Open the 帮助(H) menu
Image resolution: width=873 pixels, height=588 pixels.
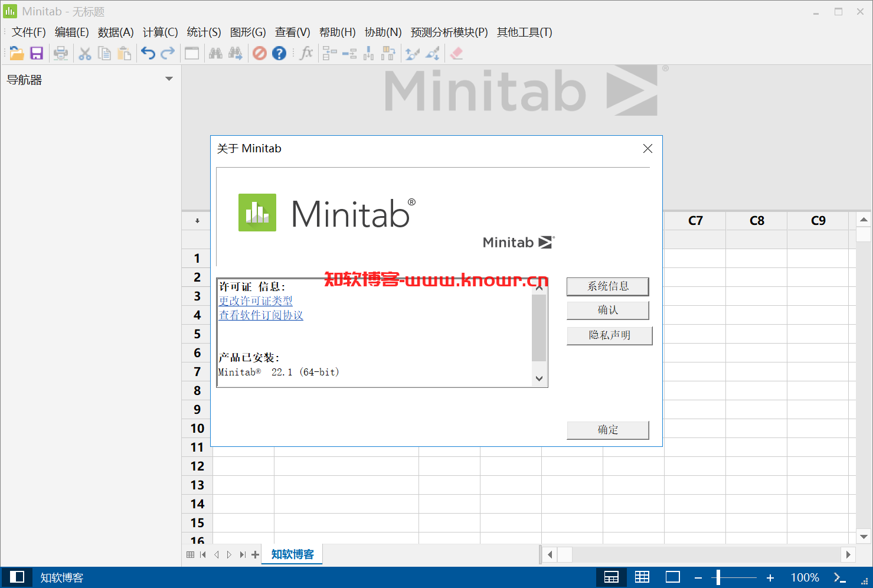click(337, 32)
